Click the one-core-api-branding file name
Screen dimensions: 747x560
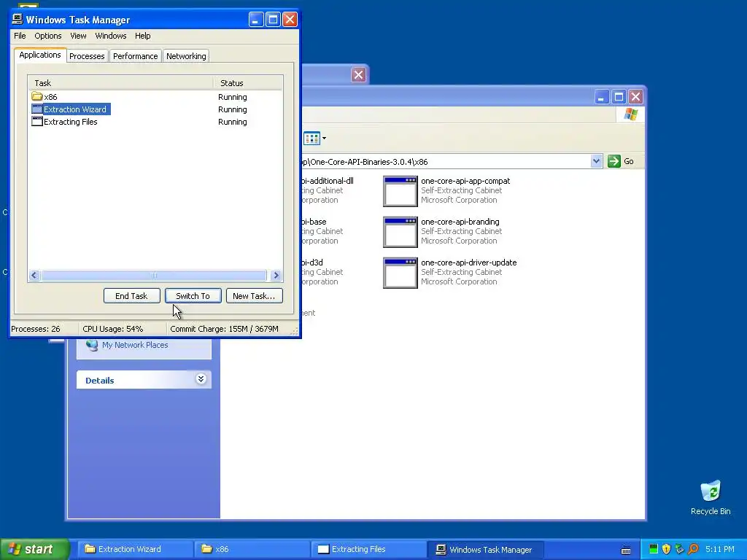click(460, 222)
